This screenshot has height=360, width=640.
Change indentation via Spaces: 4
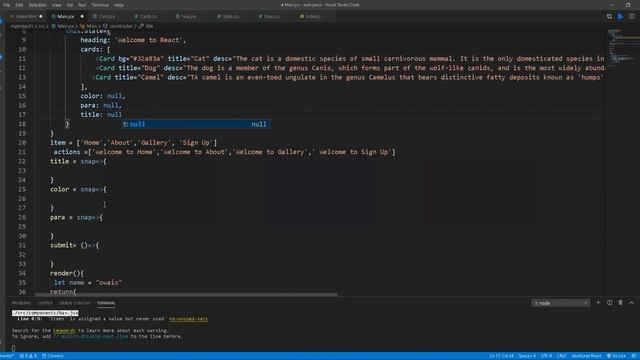(x=527, y=356)
